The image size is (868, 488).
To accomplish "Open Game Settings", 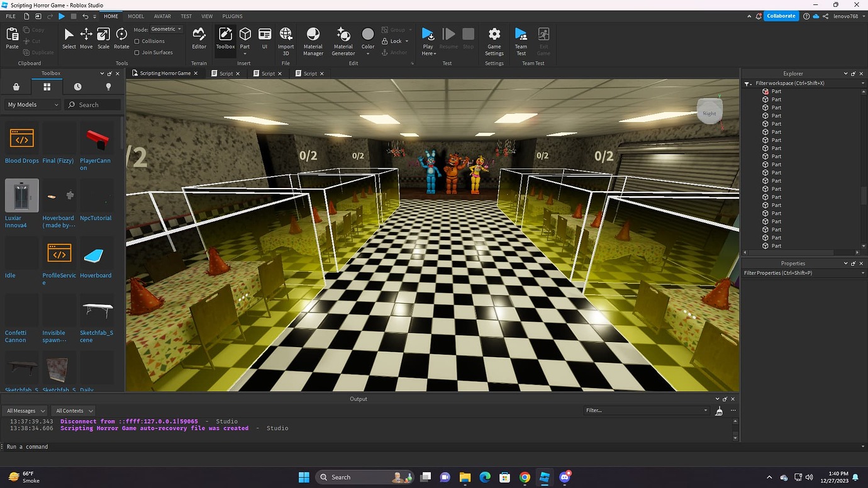I will pyautogui.click(x=494, y=38).
